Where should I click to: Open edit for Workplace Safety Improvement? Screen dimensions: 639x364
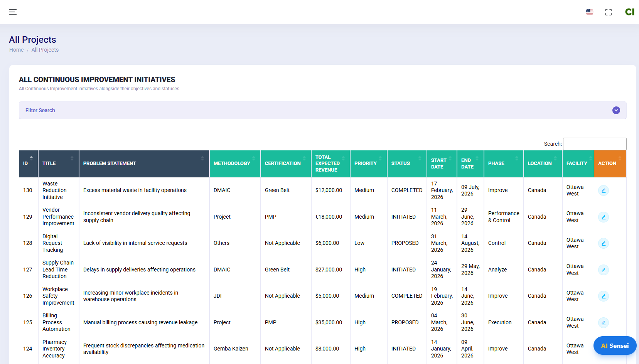pyautogui.click(x=603, y=296)
